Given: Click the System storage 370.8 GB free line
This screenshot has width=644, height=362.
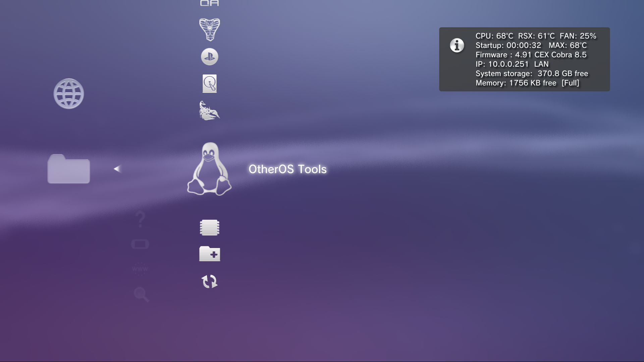Looking at the screenshot, I should pos(532,73).
